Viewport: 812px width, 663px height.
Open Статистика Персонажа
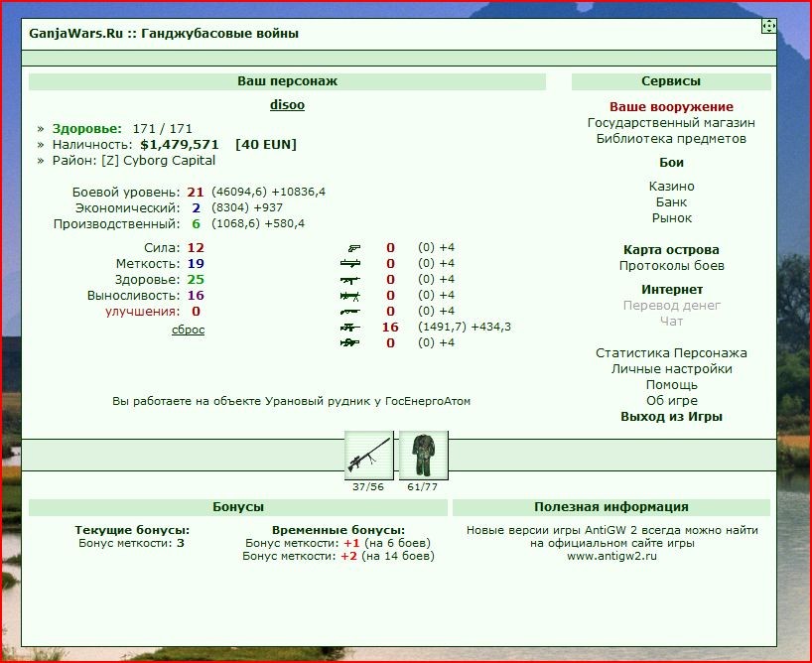671,353
